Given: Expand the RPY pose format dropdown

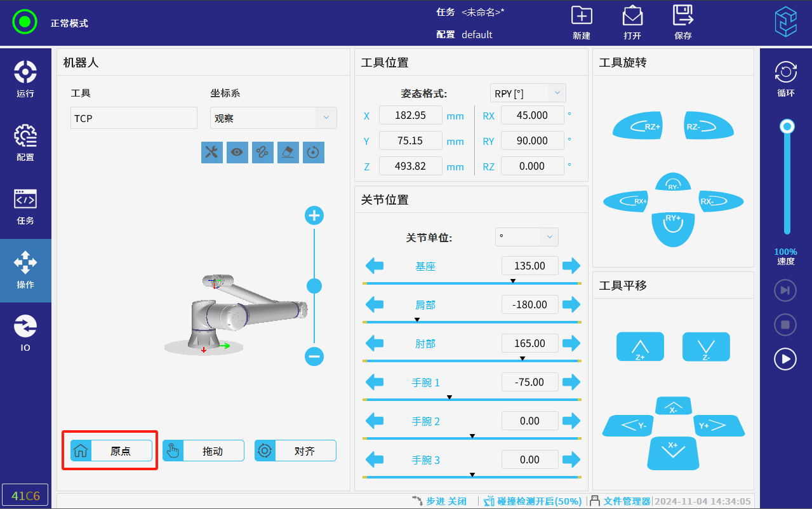Looking at the screenshot, I should (x=528, y=93).
